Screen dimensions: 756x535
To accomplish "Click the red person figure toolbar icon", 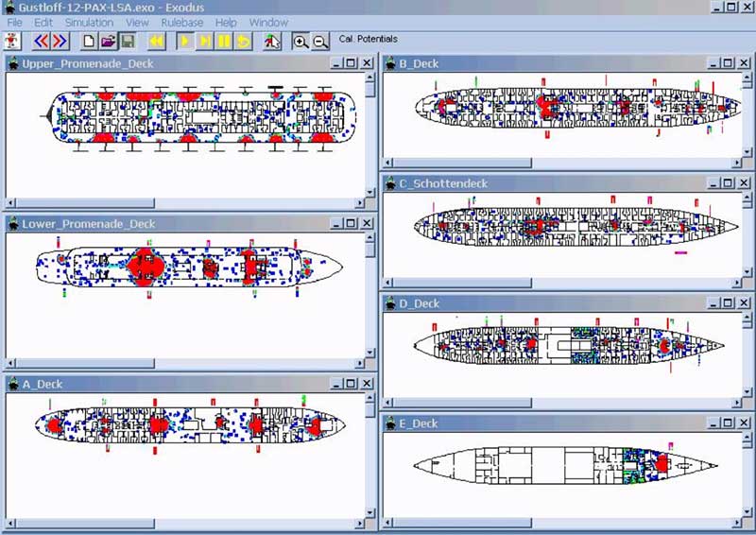I will [12, 41].
